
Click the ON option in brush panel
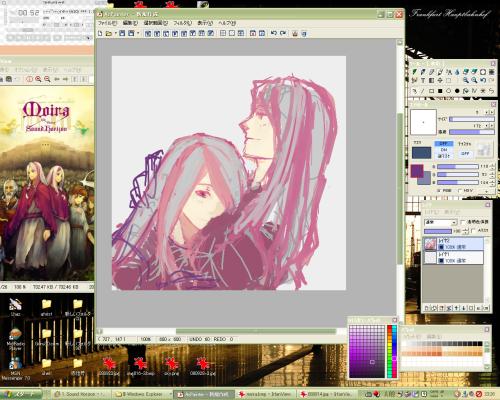click(443, 150)
